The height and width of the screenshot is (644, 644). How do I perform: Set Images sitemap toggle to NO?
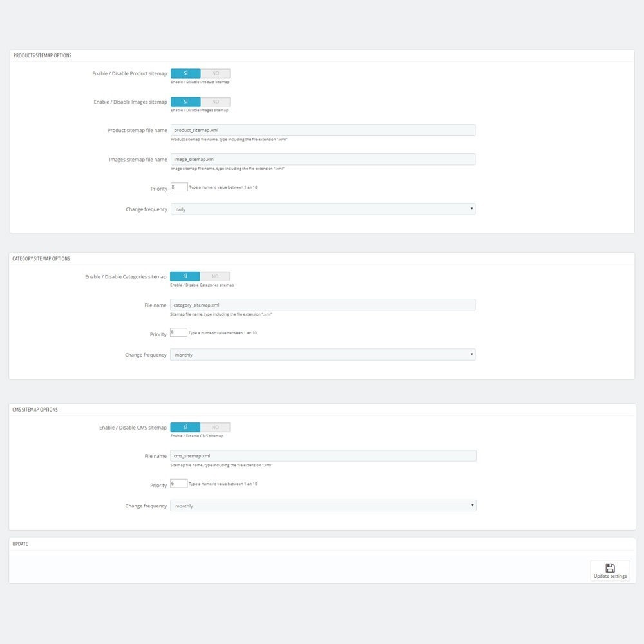coord(216,102)
